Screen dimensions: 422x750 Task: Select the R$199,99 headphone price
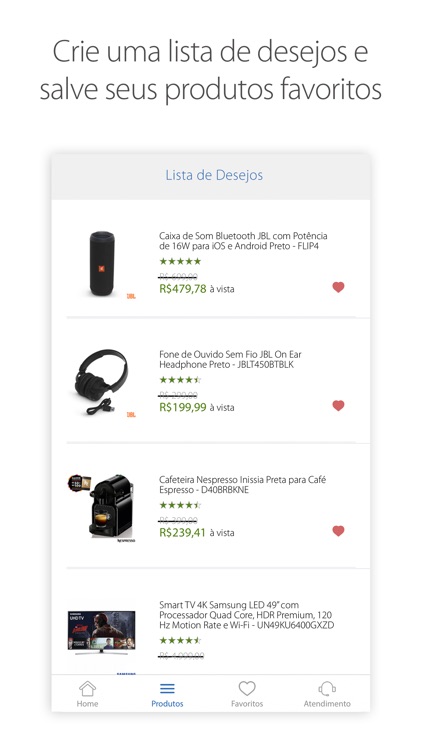point(183,408)
